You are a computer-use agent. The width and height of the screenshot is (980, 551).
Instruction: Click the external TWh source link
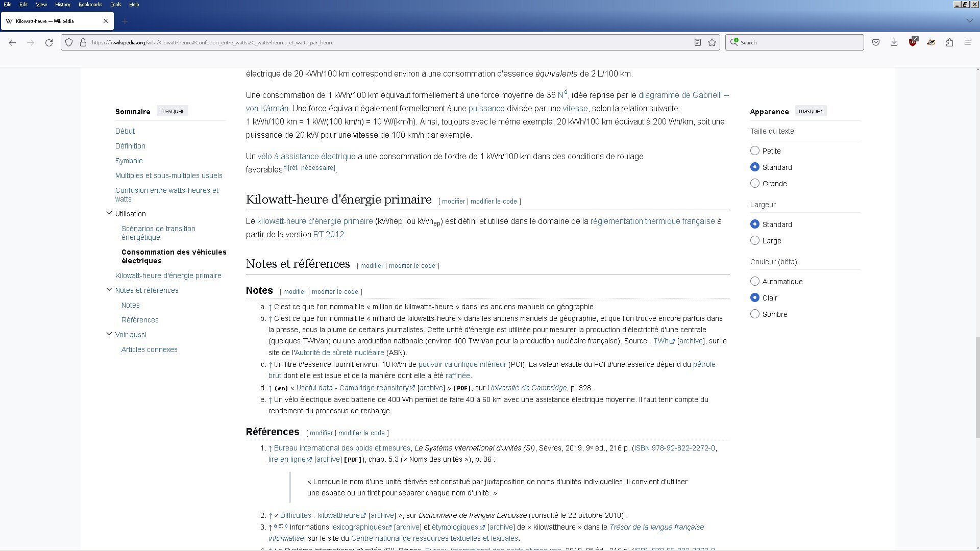click(664, 341)
